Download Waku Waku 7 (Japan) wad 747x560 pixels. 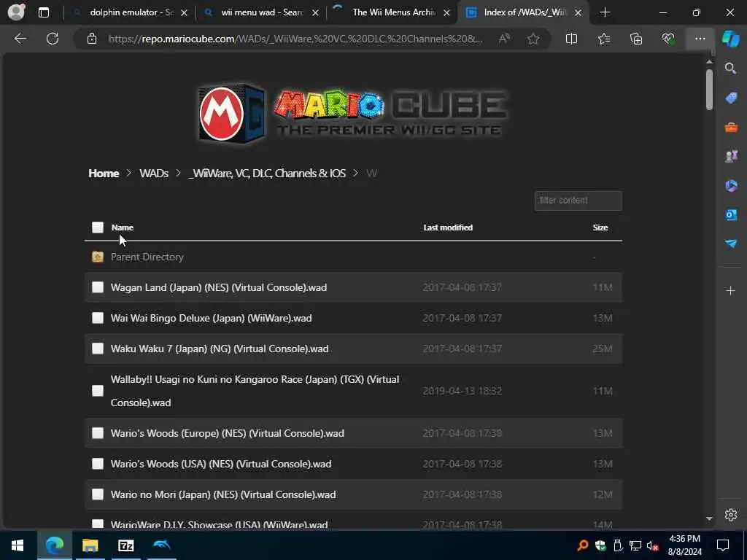tap(220, 349)
